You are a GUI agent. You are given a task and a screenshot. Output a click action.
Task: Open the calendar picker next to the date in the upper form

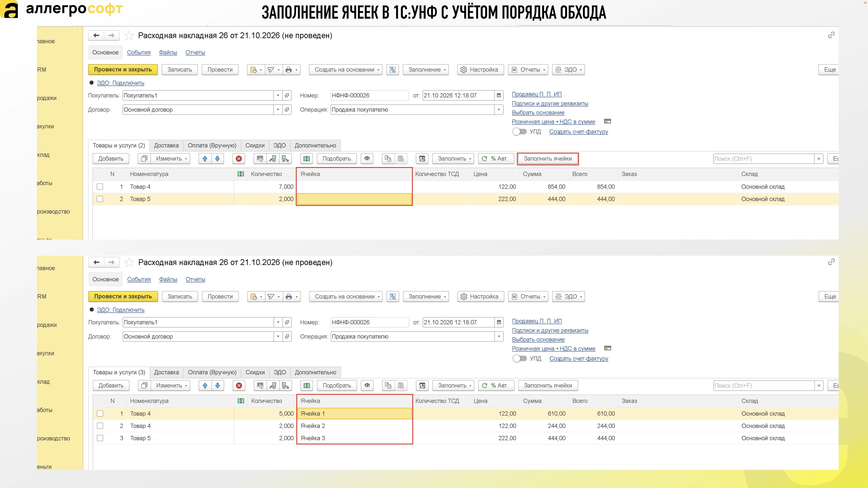[x=499, y=95]
